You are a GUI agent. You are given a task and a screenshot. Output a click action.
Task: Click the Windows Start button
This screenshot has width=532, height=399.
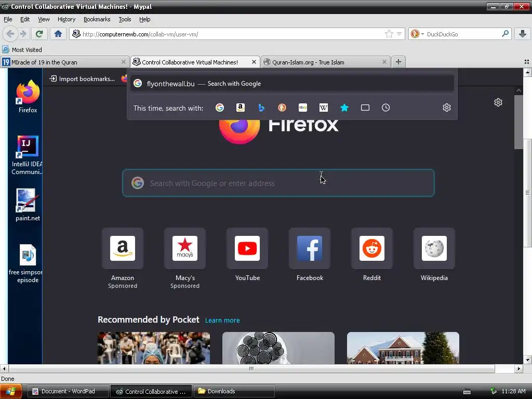pyautogui.click(x=11, y=391)
